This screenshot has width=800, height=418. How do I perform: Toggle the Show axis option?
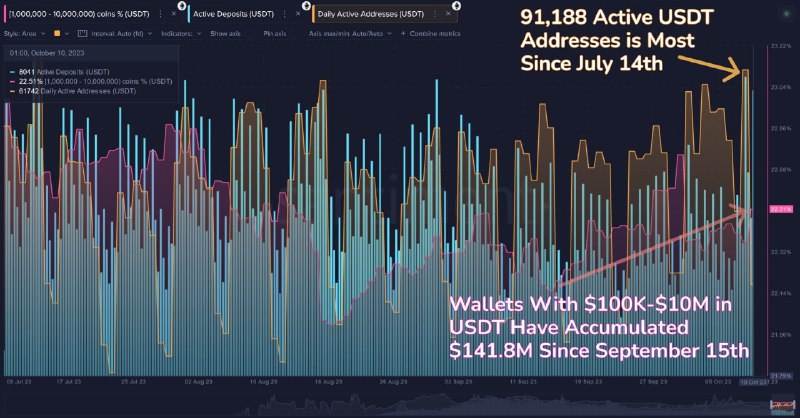pyautogui.click(x=225, y=34)
